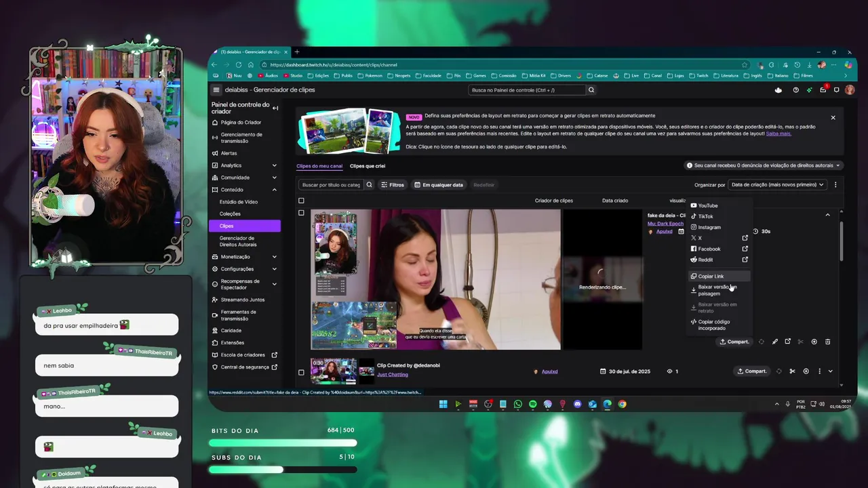Open a new browser tab
Viewport: 868px width, 488px height.
click(297, 52)
